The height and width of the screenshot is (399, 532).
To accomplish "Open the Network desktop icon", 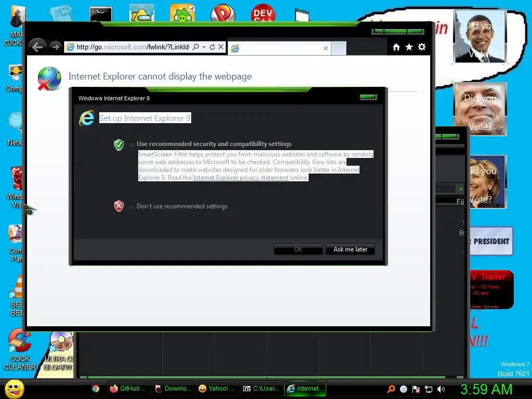I will click(x=15, y=129).
